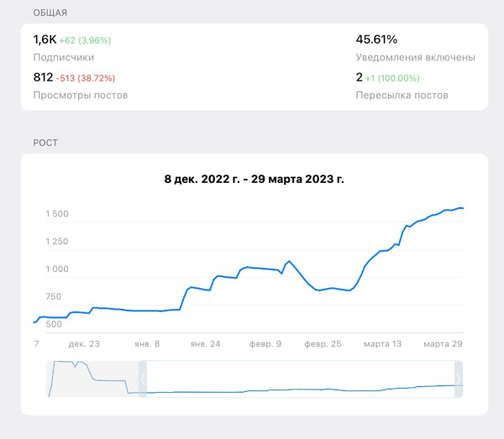Viewport: 504px width, 439px height.
Task: Click the +62 (3.96%) subscribers change
Action: tap(85, 40)
